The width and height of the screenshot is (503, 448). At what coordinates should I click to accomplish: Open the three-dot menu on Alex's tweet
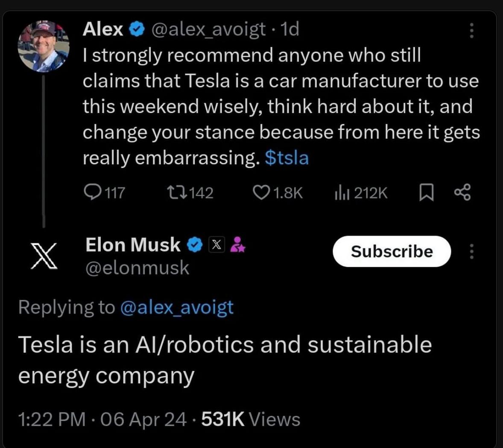[471, 30]
